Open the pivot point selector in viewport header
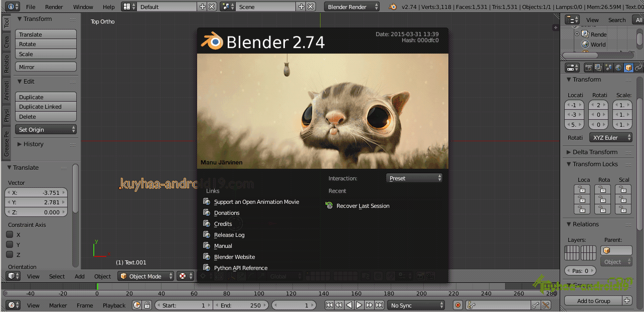 point(186,276)
